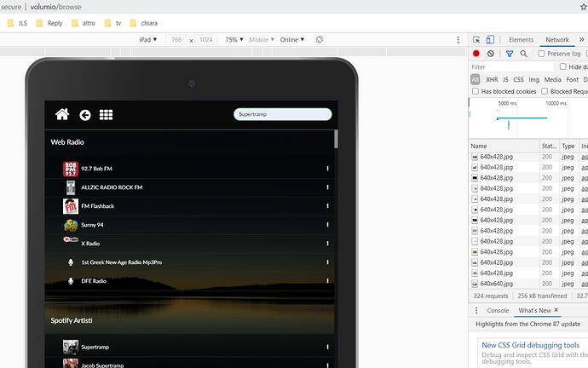This screenshot has height=368, width=588.
Task: Open options menu for X Radio
Action: coord(328,244)
